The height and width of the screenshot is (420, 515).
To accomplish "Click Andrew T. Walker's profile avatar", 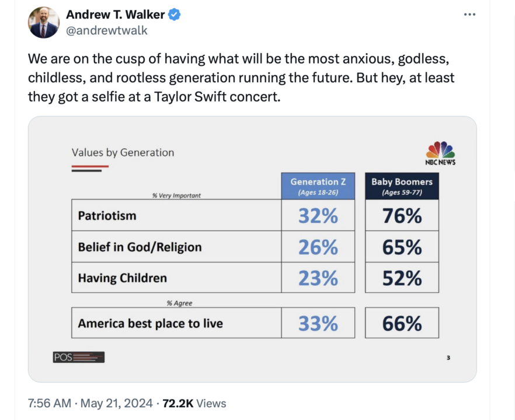I will pos(44,23).
